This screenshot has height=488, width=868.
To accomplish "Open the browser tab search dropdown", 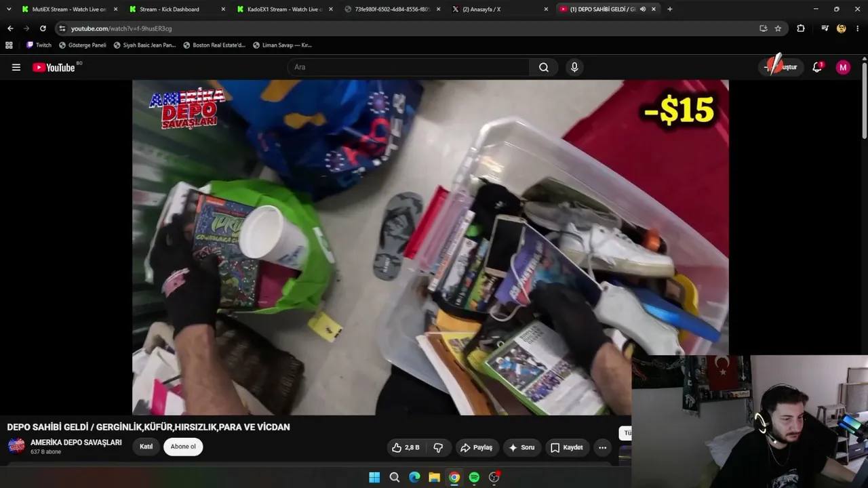I will (9, 9).
